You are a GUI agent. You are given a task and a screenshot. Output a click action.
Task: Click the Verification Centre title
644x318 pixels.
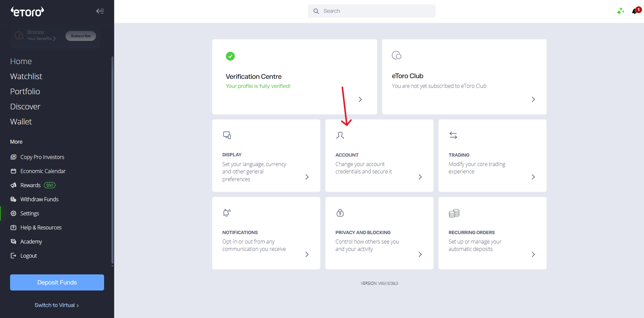(x=254, y=76)
